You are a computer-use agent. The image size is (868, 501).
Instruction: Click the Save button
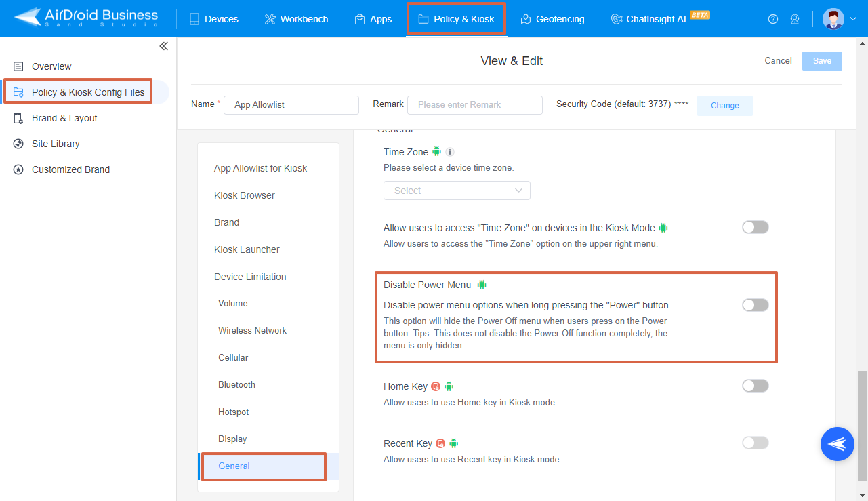(822, 61)
